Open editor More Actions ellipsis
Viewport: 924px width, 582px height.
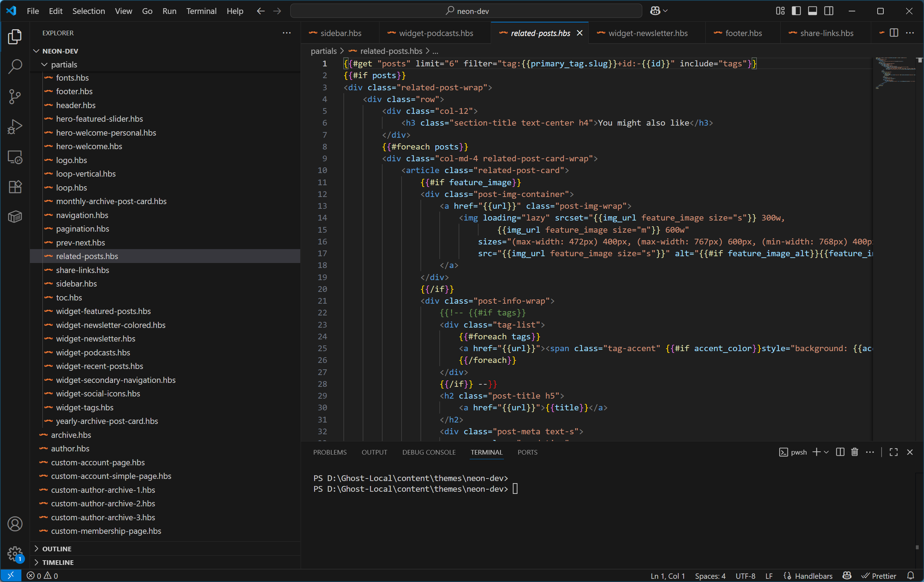[910, 33]
